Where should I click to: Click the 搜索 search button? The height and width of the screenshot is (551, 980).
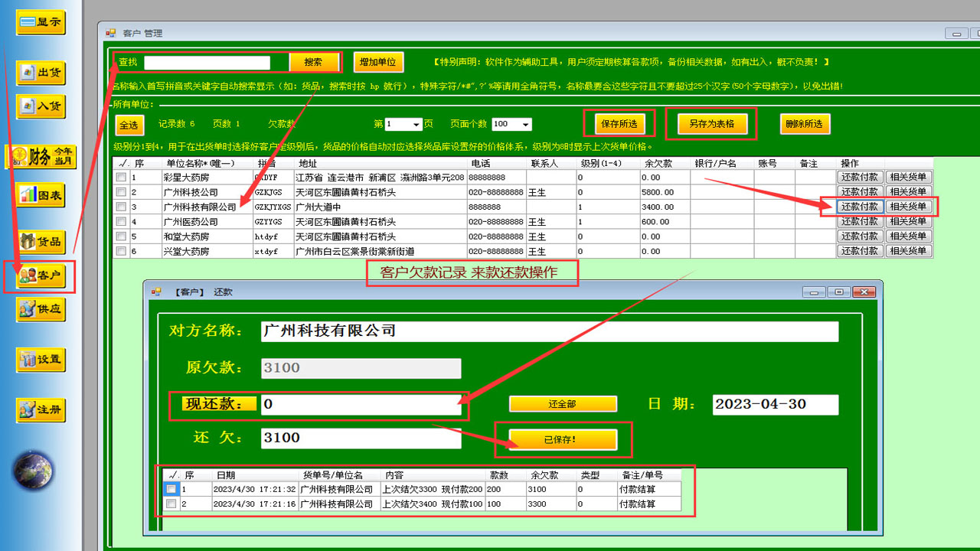coord(314,63)
